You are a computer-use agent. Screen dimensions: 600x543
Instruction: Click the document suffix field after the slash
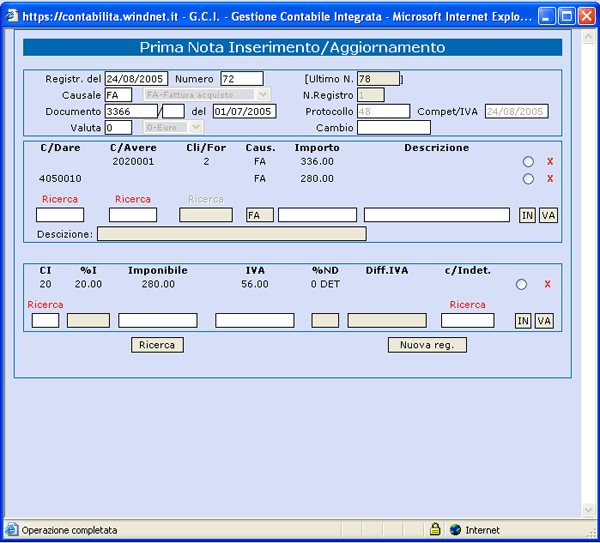coord(173,111)
